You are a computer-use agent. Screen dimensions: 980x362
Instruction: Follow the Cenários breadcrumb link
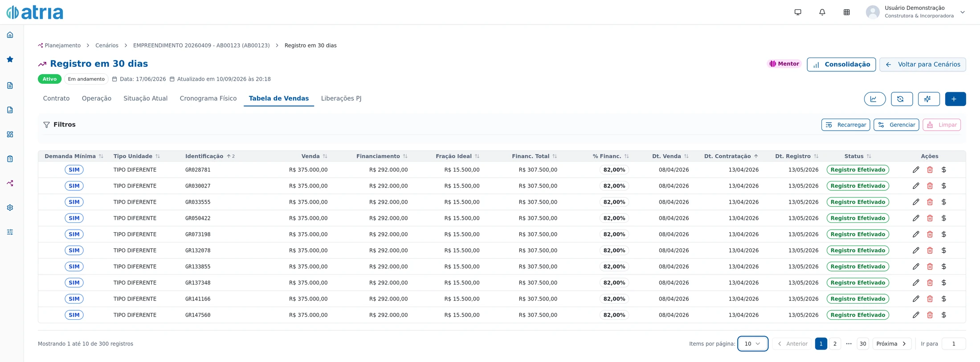[107, 45]
